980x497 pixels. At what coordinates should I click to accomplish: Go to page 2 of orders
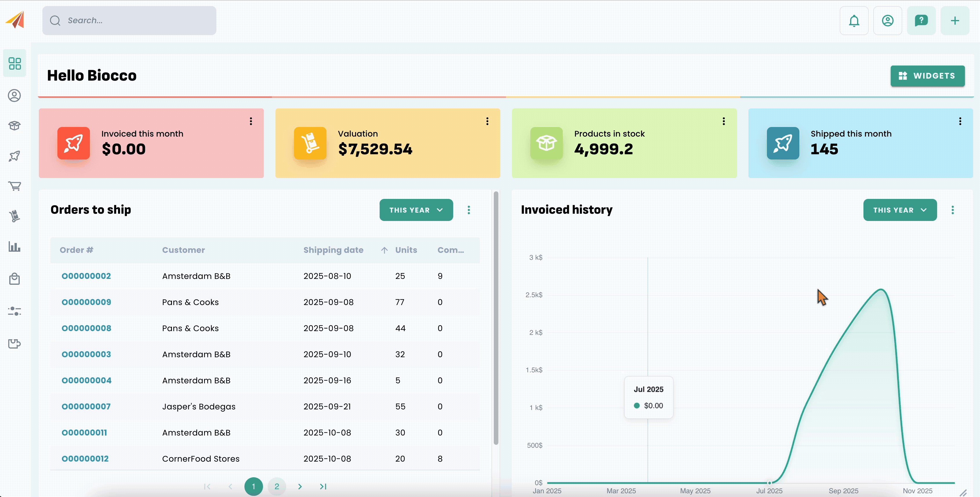277,486
